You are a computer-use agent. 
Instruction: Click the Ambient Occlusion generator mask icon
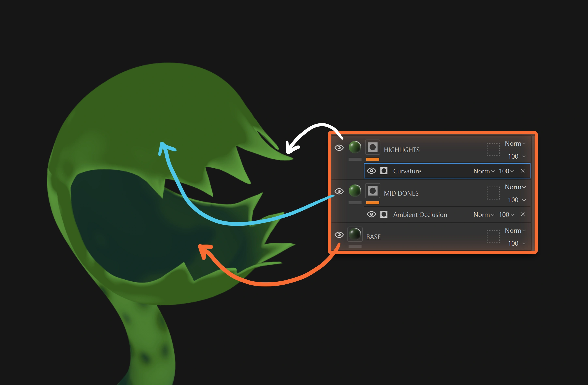coord(384,214)
